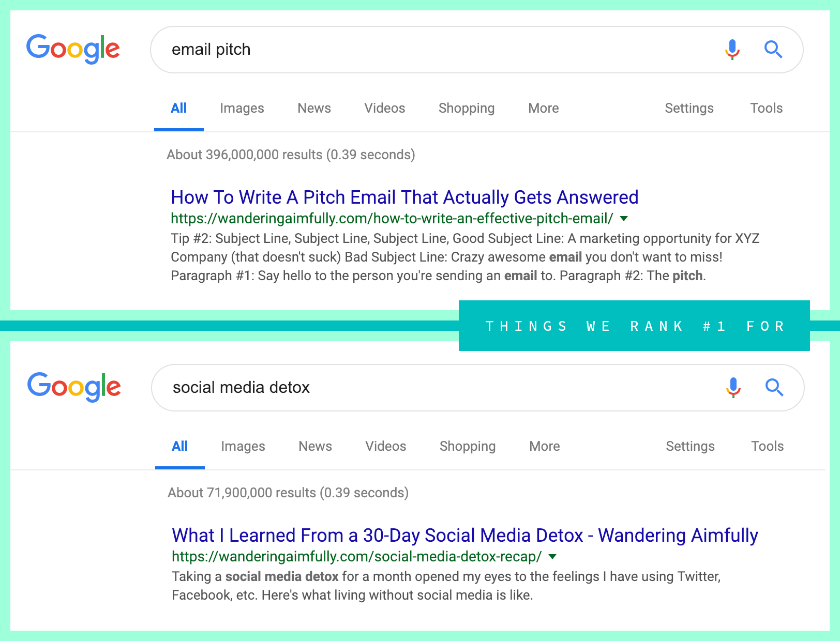Select the Videos tab below social media detox query
Viewport: 840px width, 641px height.
tap(385, 446)
